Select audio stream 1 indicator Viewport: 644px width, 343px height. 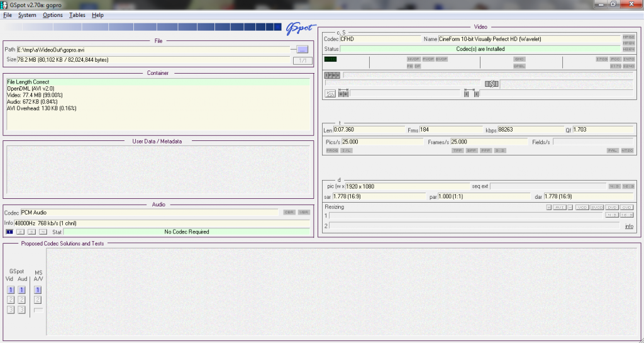point(9,232)
